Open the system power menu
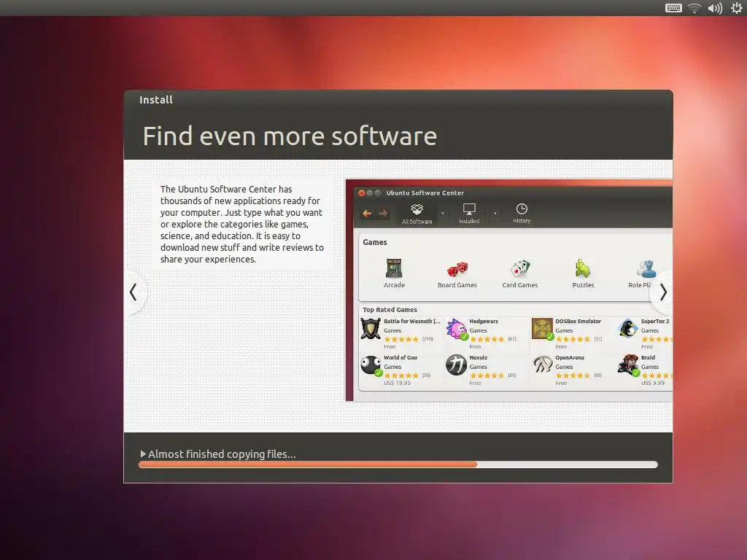 (737, 7)
